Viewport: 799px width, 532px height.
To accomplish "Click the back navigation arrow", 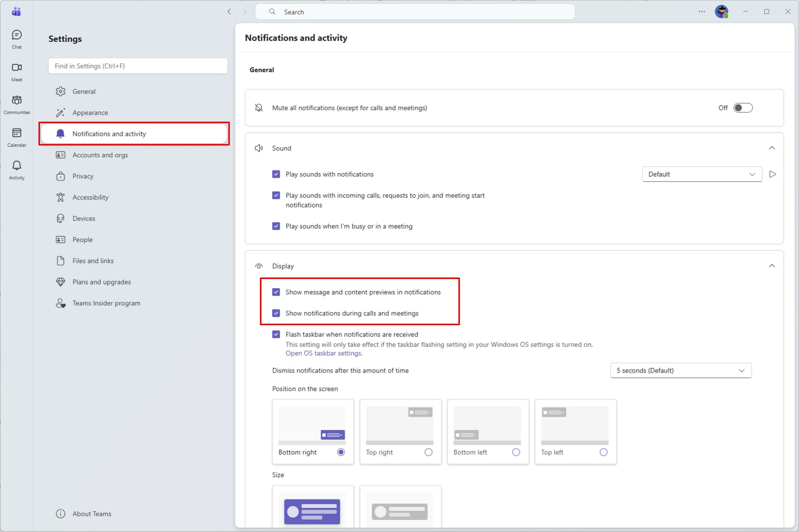I will [229, 12].
